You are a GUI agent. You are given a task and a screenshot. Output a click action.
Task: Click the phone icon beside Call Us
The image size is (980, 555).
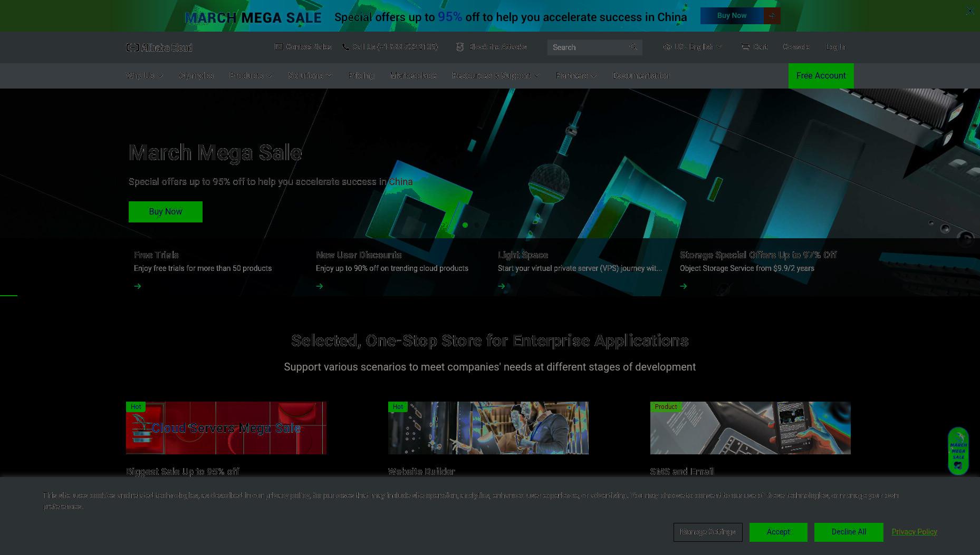point(345,47)
